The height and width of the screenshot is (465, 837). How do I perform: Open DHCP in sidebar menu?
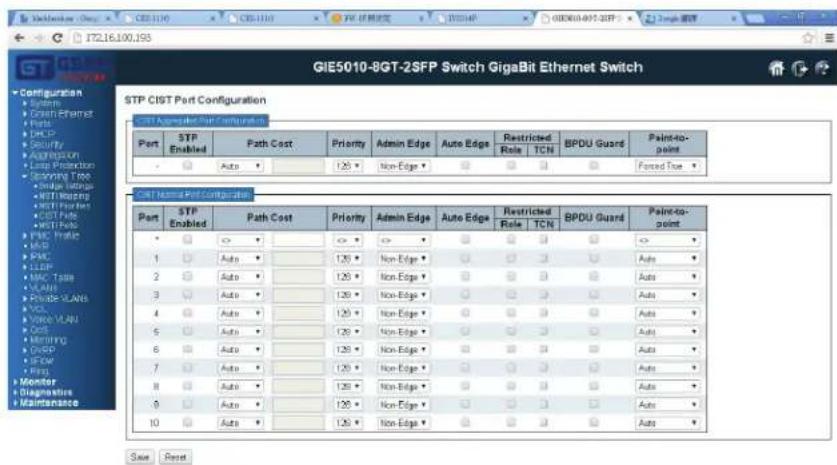click(x=42, y=134)
